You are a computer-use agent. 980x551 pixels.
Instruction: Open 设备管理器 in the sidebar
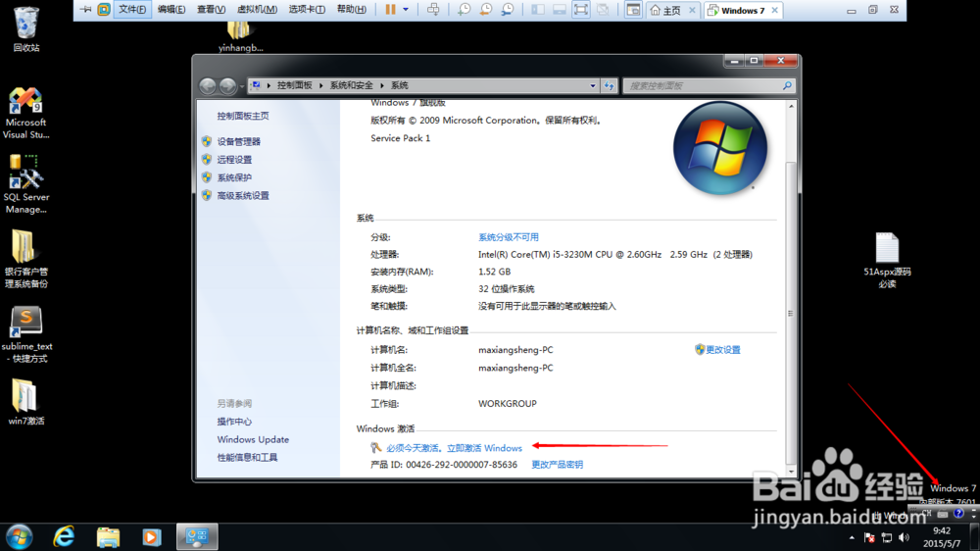[239, 141]
